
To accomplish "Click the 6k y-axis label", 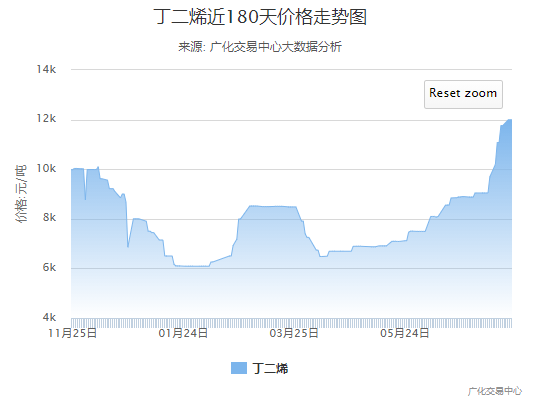I will pos(49,267).
